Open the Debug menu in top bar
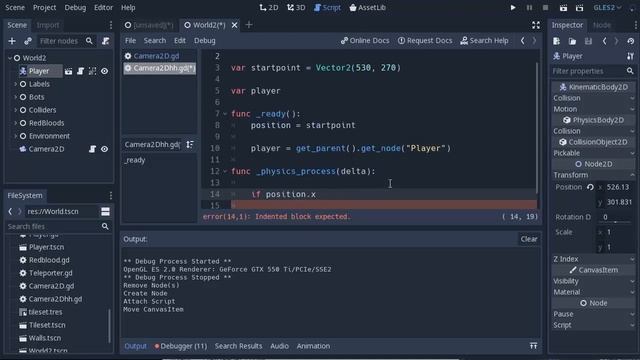Screen dimensions: 640x360 pos(75,8)
